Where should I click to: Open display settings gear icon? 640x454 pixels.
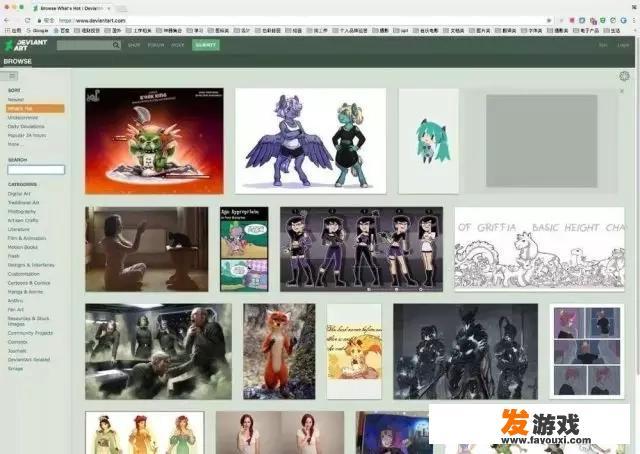(624, 76)
